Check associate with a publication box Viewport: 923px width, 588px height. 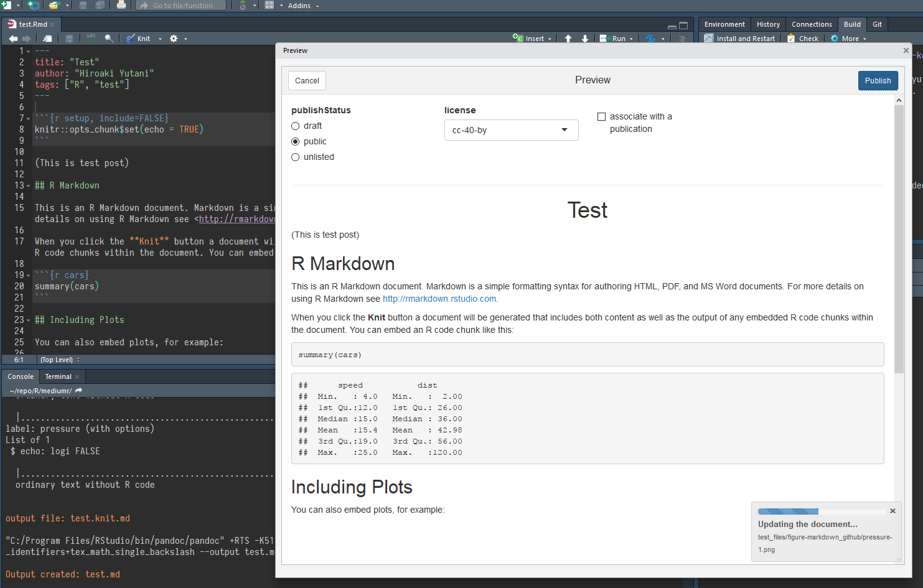point(601,117)
